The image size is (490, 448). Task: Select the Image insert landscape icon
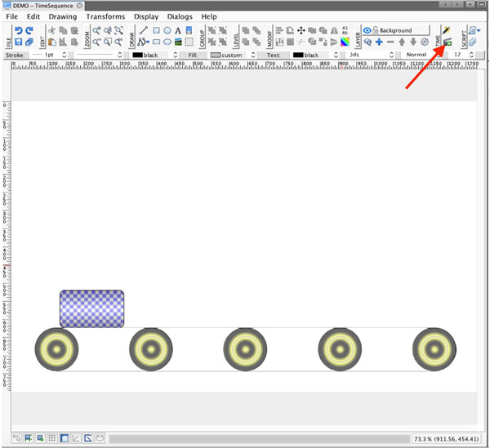tap(178, 42)
